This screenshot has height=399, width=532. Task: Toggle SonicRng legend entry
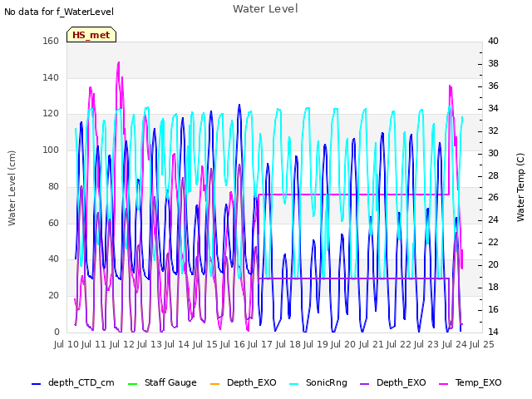point(318,382)
